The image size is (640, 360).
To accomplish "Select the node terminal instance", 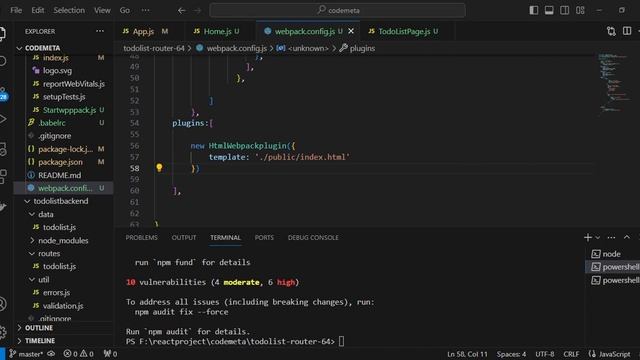I will click(x=612, y=254).
